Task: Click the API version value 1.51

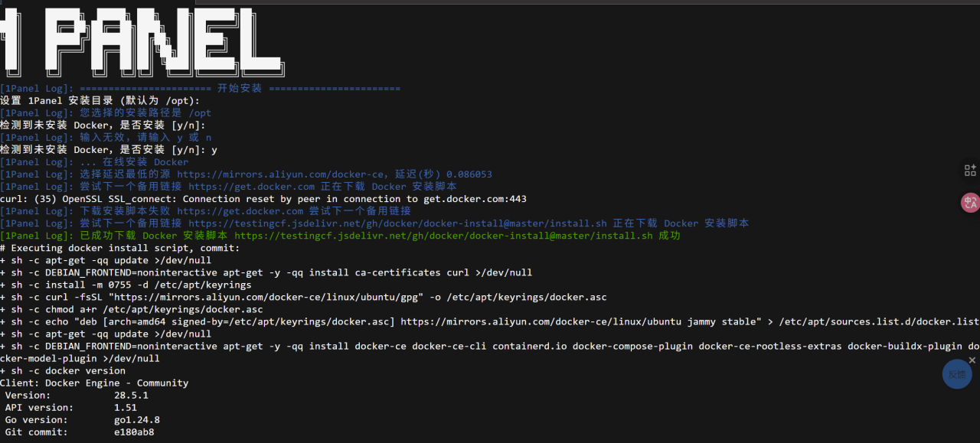Action: pyautogui.click(x=126, y=408)
